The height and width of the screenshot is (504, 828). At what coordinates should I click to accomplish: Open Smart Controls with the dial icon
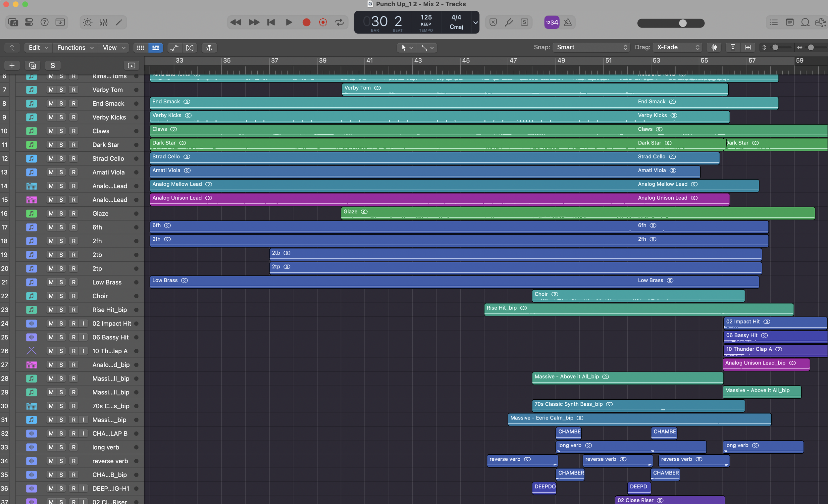pos(88,23)
